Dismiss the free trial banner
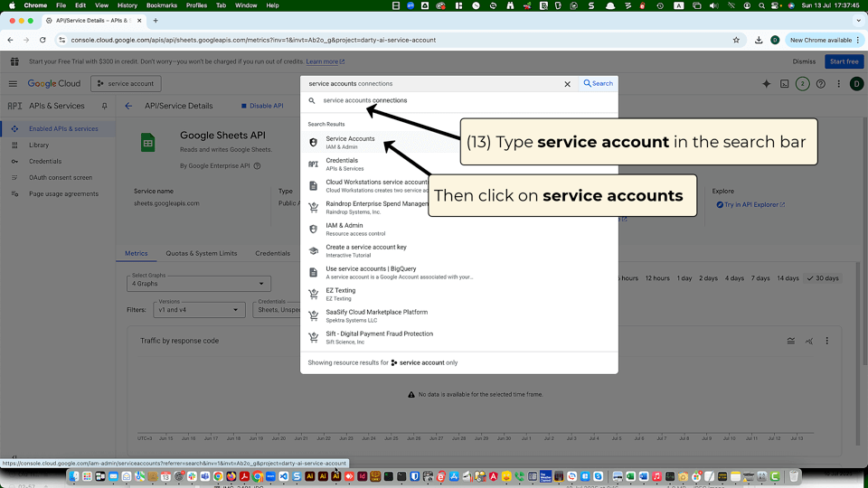 [804, 61]
